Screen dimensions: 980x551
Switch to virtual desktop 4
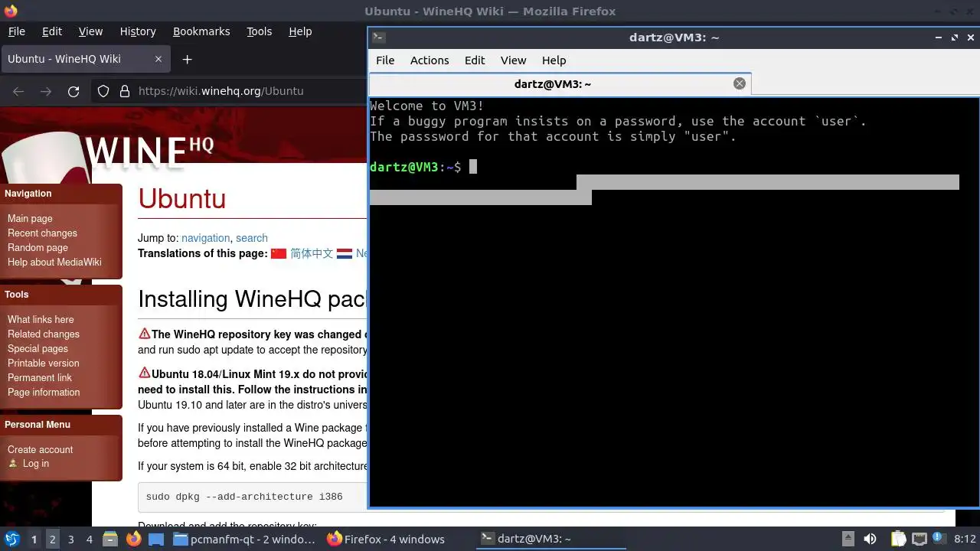pos(89,539)
